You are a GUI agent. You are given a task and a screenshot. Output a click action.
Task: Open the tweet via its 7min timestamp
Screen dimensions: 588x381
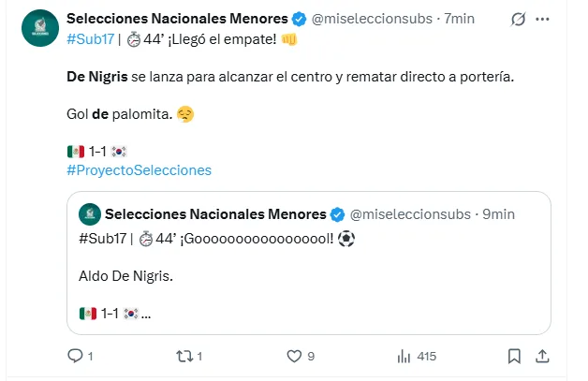pos(461,19)
